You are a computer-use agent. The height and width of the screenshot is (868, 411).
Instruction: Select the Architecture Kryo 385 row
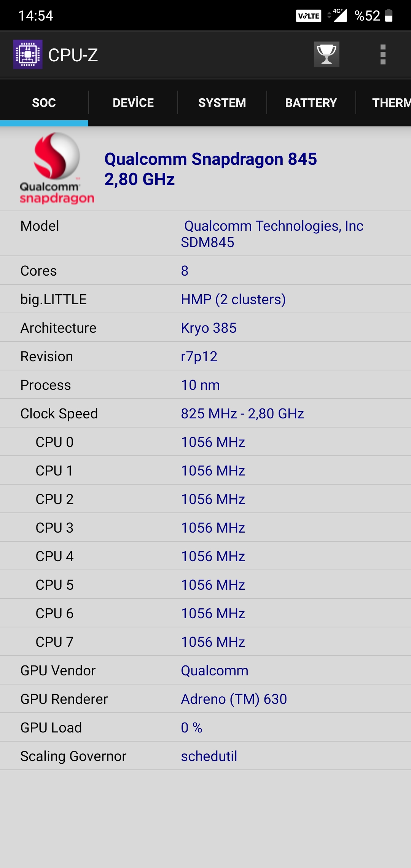click(205, 327)
